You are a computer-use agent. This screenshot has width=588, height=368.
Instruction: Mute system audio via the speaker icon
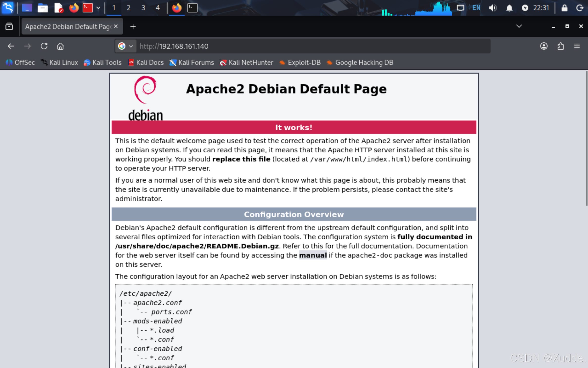pos(492,8)
